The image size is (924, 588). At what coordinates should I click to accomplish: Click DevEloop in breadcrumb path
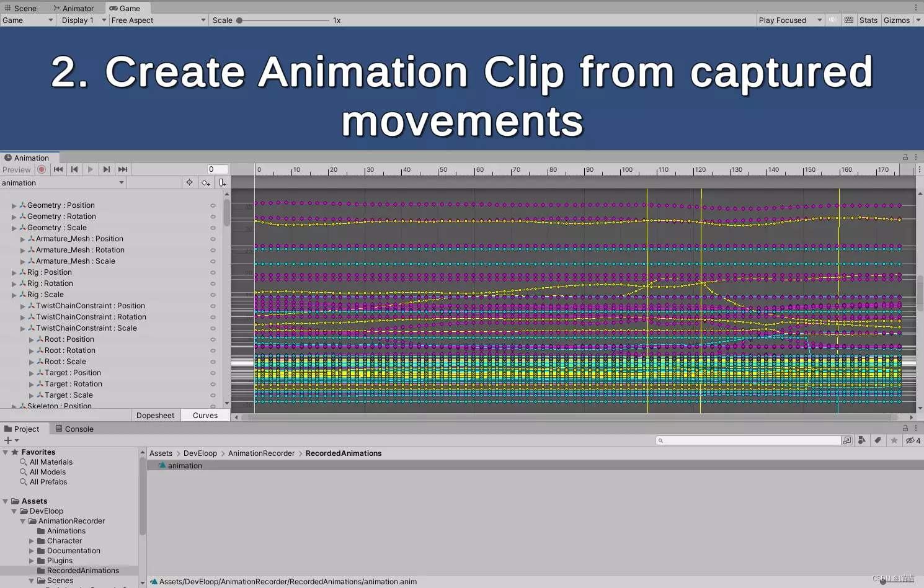200,453
